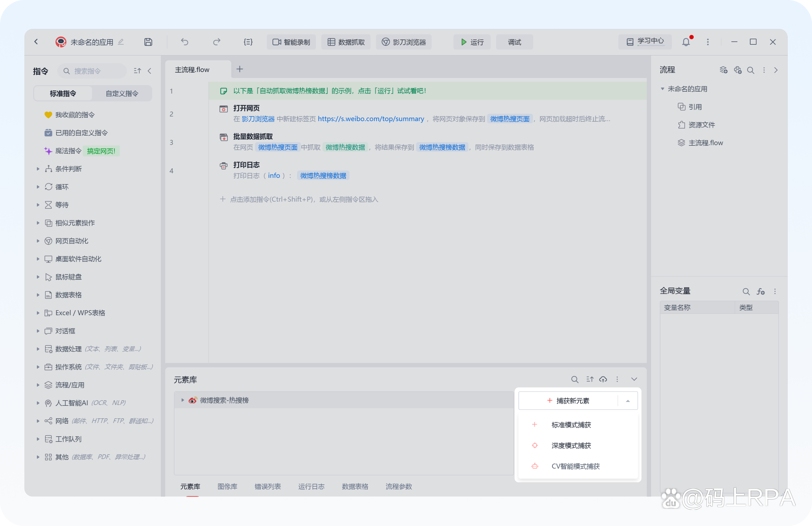This screenshot has height=526, width=812.
Task: Click the redo arrow icon
Action: coord(216,42)
